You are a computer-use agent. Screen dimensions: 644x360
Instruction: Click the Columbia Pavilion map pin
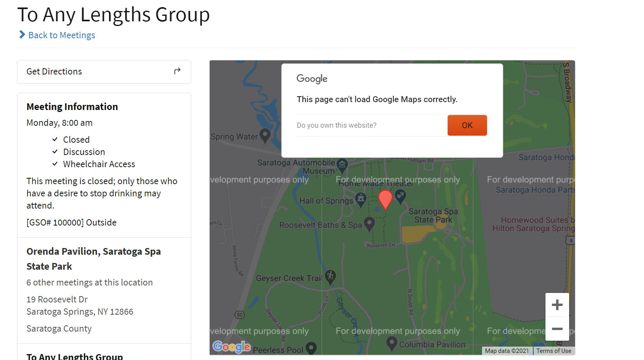pyautogui.click(x=391, y=344)
